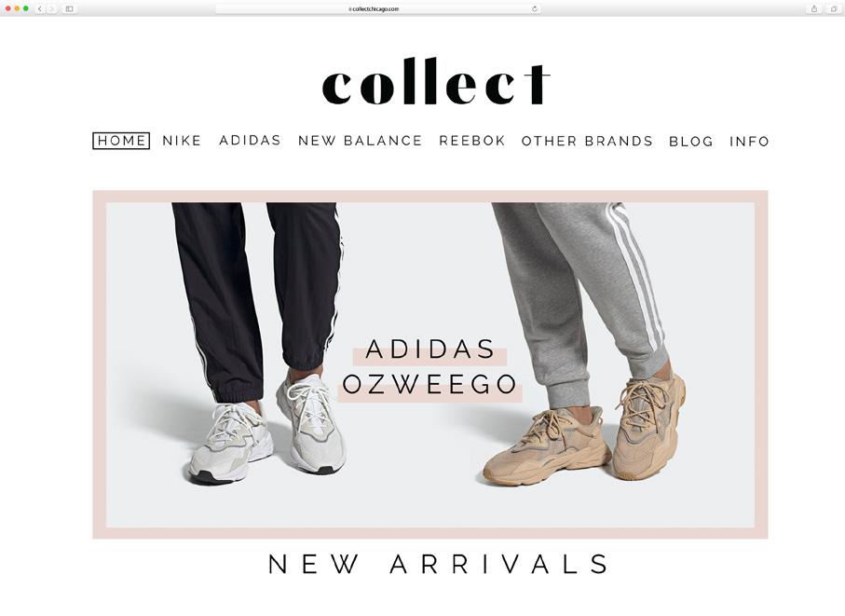The image size is (845, 616).
Task: Open the HOME navigation item
Action: [x=121, y=141]
